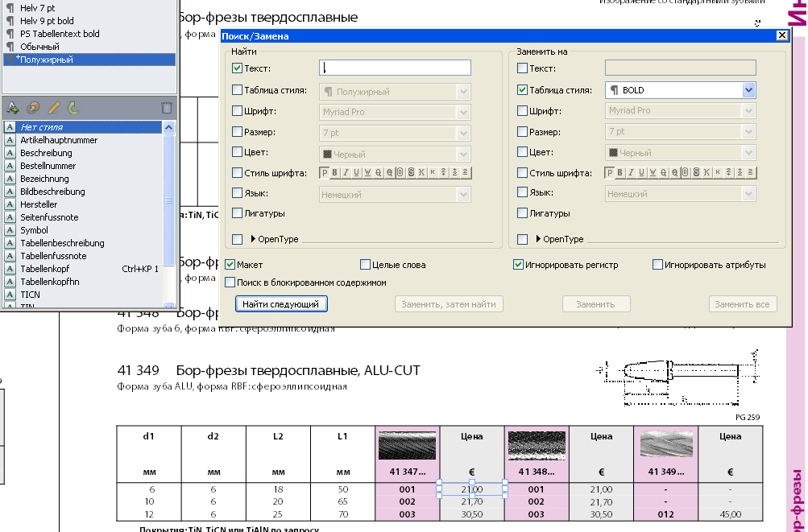Click the character styles list scroll-up arrow

pyautogui.click(x=168, y=127)
